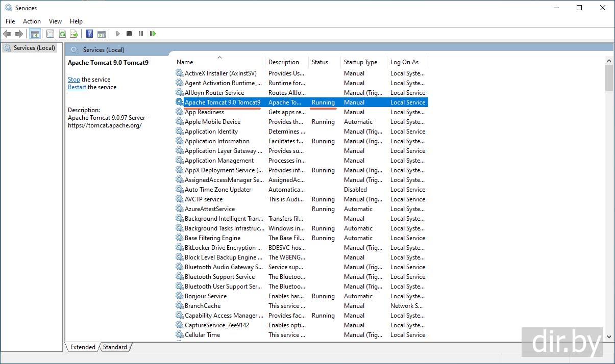Image resolution: width=615 pixels, height=364 pixels.
Task: Click the Stop the service link
Action: pos(74,80)
